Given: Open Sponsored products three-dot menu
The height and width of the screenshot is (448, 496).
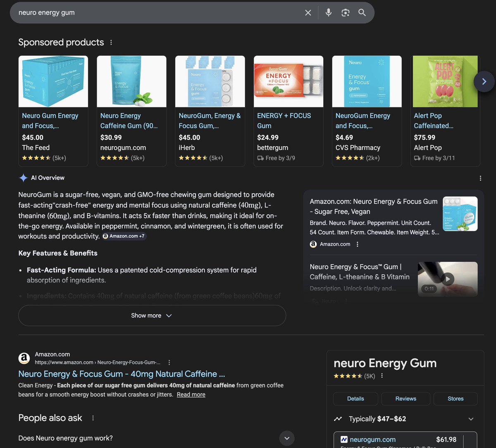Looking at the screenshot, I should pyautogui.click(x=111, y=43).
